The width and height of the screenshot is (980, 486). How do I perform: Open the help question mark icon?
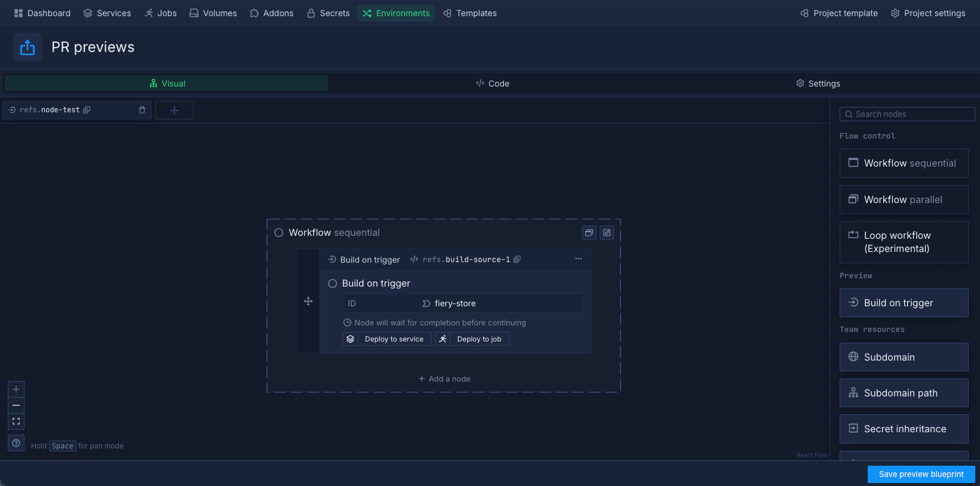(16, 443)
